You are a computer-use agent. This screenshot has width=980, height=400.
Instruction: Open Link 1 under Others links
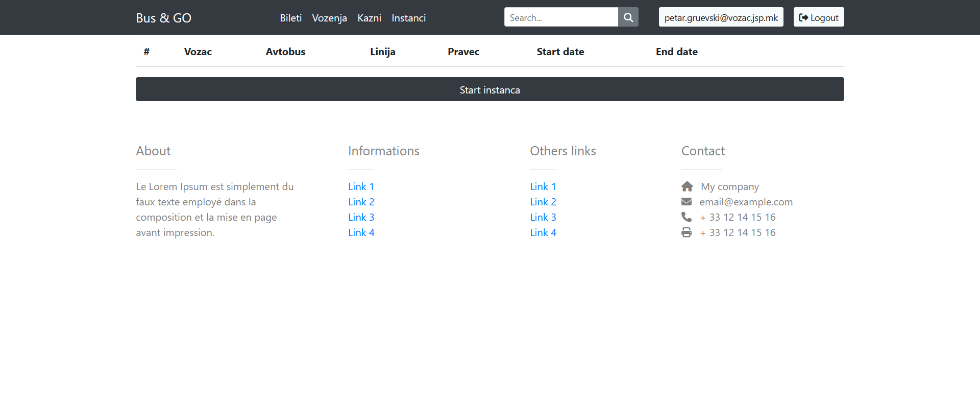pos(543,186)
